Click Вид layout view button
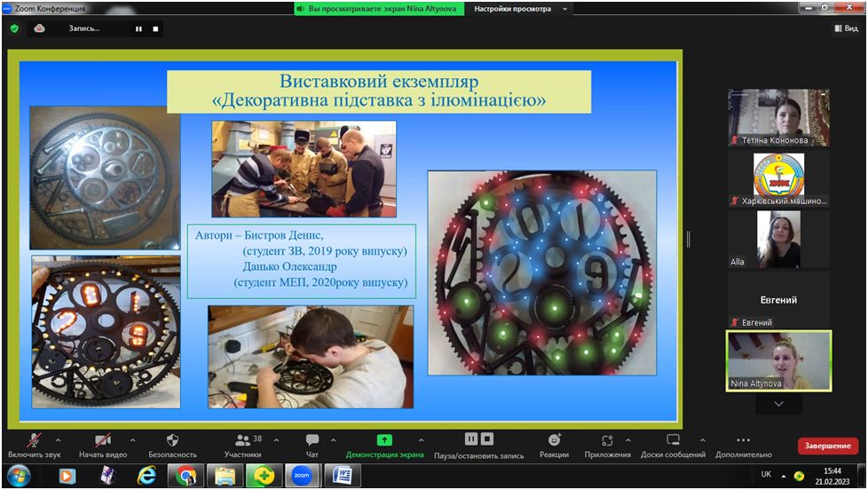 [846, 28]
